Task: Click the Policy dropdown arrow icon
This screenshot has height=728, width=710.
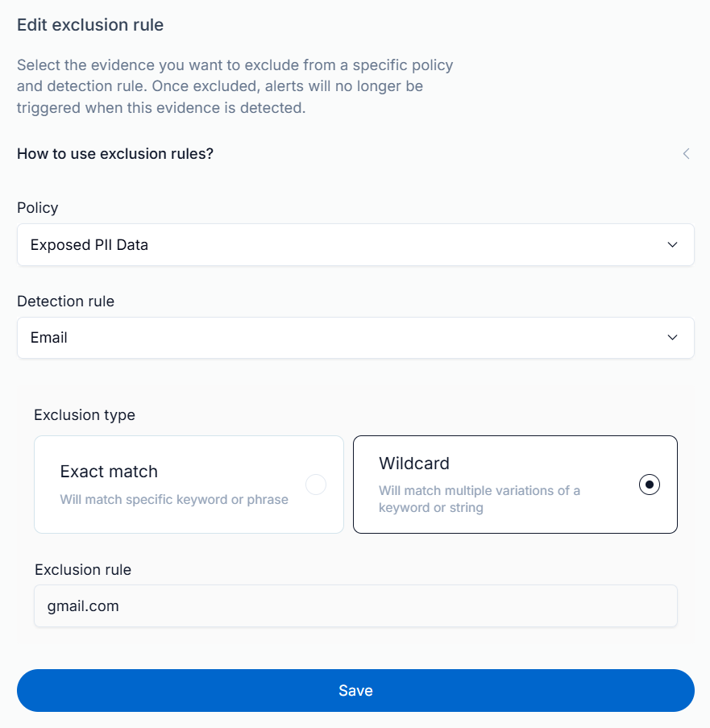Action: (673, 244)
